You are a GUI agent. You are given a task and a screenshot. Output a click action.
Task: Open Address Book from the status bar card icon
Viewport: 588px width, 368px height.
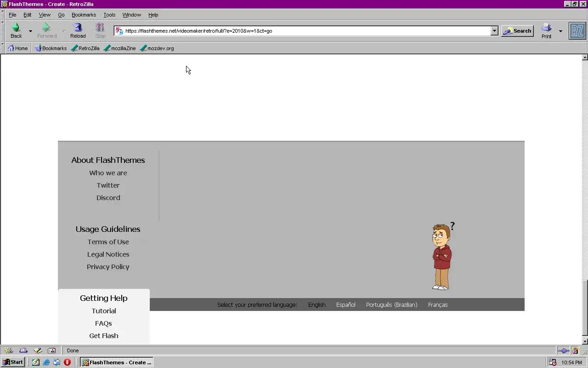click(x=51, y=351)
